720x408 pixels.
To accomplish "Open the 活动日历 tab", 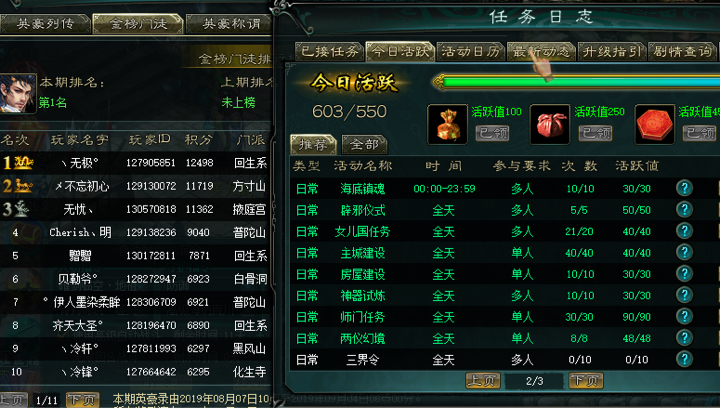I will [x=471, y=51].
